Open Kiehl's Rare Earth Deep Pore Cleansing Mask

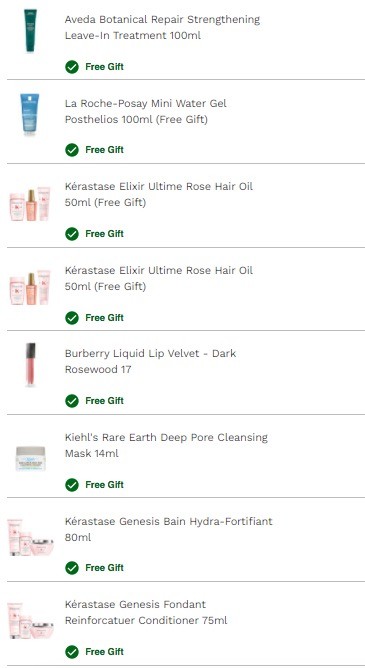pyautogui.click(x=166, y=445)
